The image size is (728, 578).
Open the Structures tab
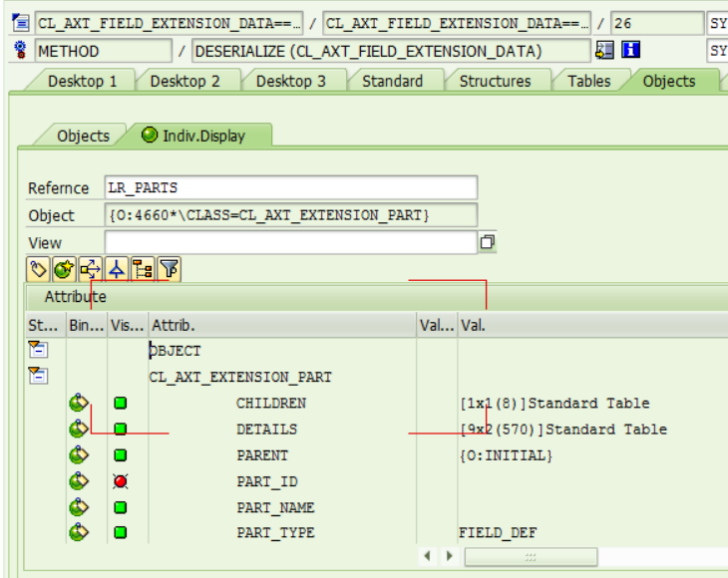tap(495, 81)
